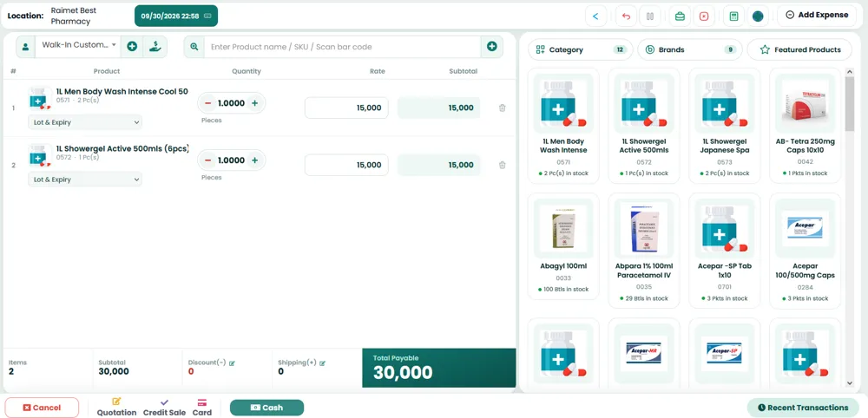Click the subtotal 15,000 of Men Body Wash row
This screenshot has height=418, width=868.
click(438, 108)
